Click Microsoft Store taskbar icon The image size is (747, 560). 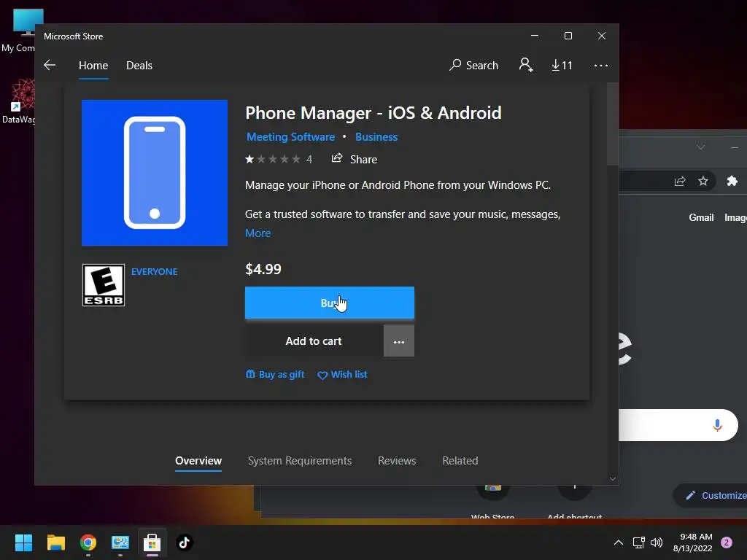(152, 542)
